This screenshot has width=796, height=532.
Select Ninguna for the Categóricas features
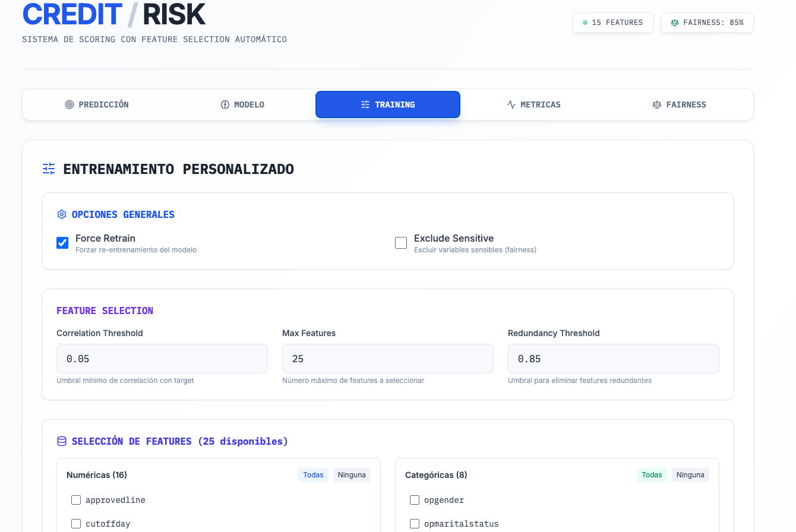coord(690,474)
